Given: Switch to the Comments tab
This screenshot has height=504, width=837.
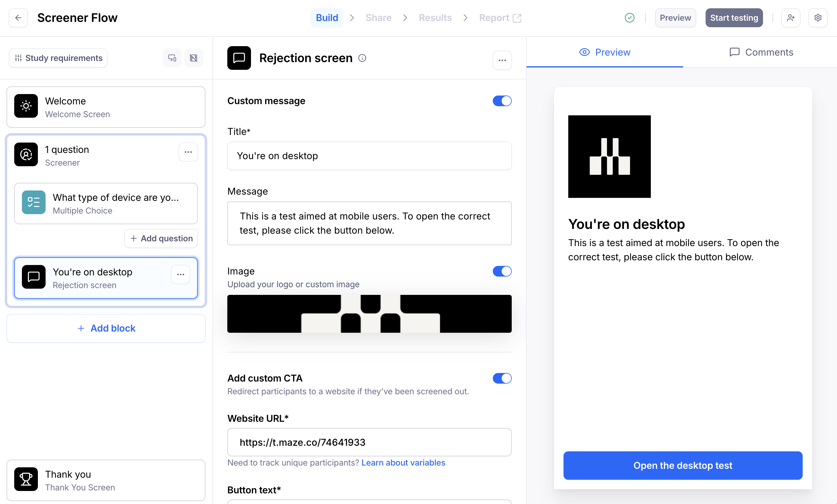Looking at the screenshot, I should coord(761,52).
